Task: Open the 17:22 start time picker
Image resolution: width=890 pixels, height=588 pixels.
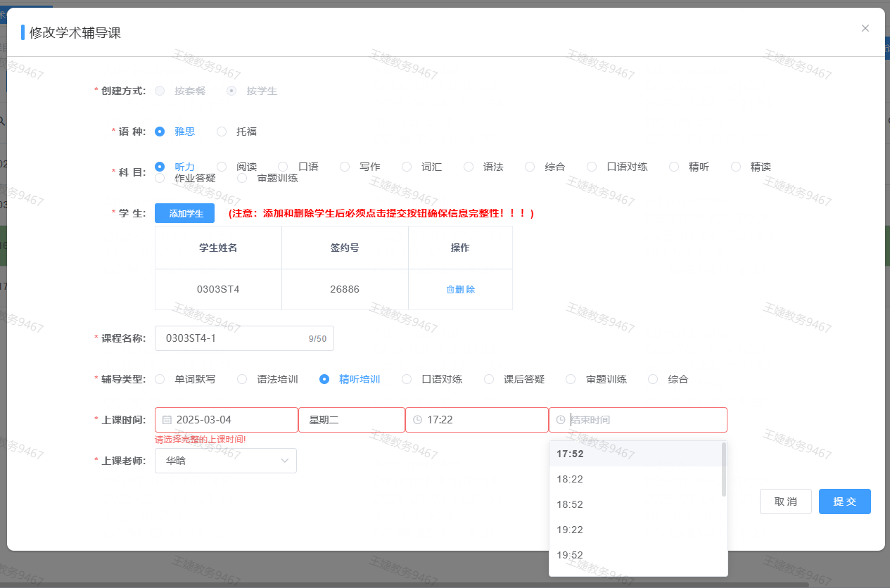Action: click(x=476, y=420)
